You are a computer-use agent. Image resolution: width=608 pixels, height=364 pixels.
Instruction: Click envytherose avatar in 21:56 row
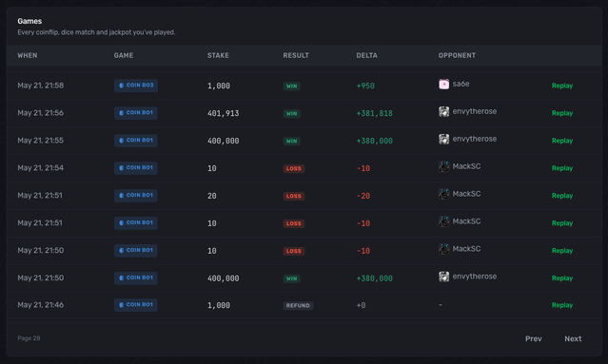click(x=443, y=111)
